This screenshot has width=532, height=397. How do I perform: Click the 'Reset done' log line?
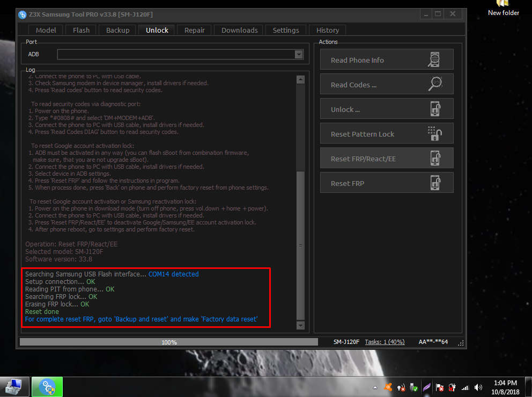[42, 312]
